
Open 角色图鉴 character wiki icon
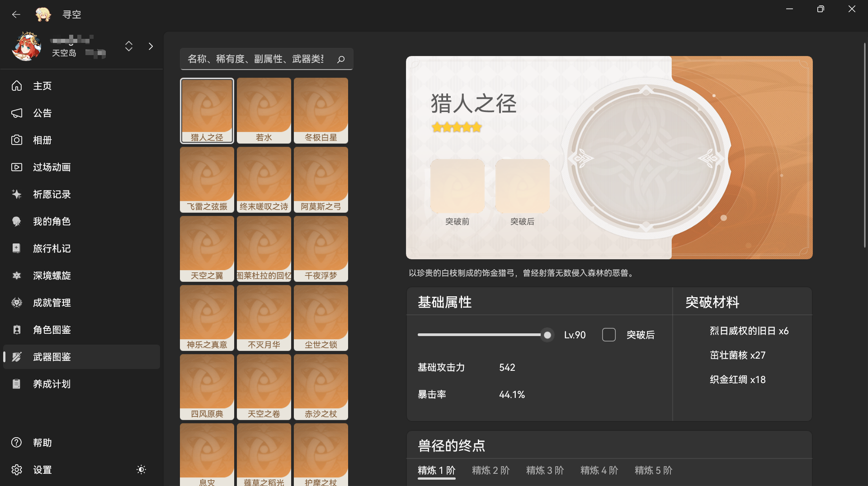(x=17, y=330)
